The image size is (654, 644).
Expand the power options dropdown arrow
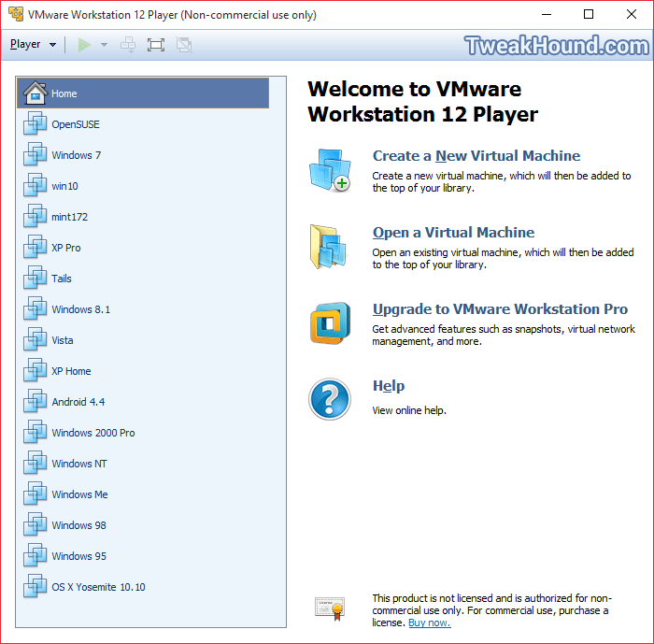pyautogui.click(x=104, y=45)
